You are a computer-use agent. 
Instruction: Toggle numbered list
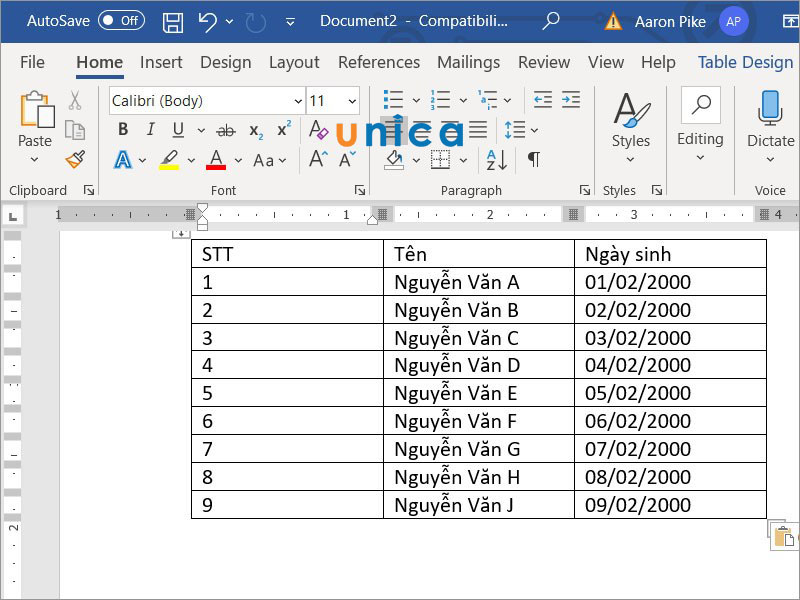pos(440,100)
